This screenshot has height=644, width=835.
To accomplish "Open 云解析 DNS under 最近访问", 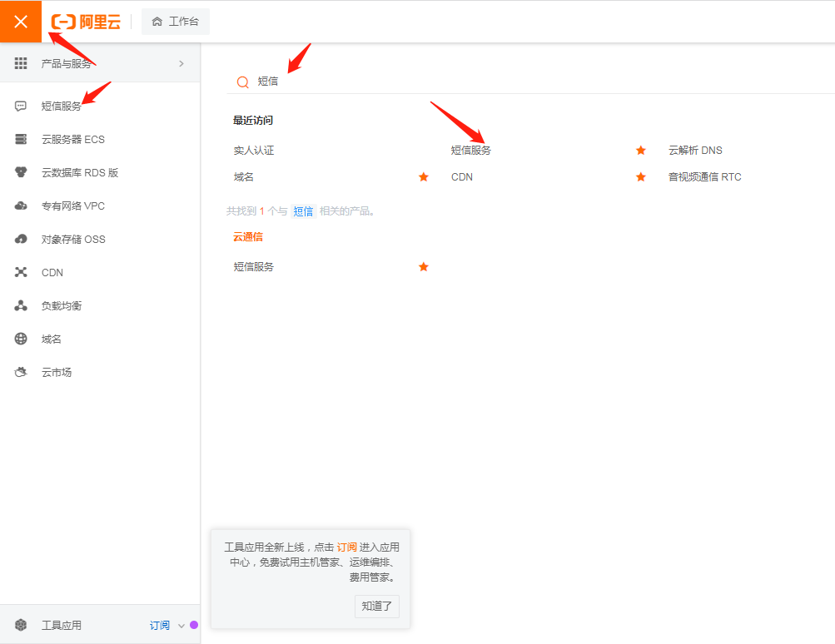I will pos(695,150).
